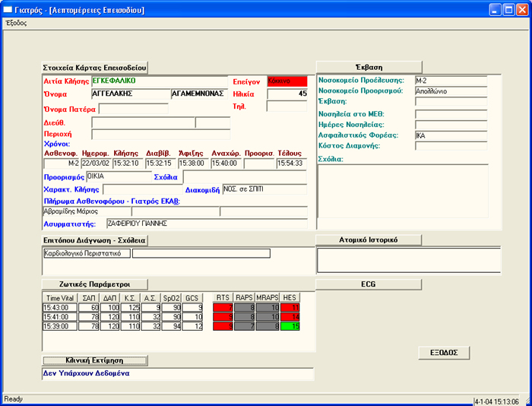The image size is (532, 406).
Task: Click the Χαρακτ. Κλήσης input field
Action: [143, 189]
